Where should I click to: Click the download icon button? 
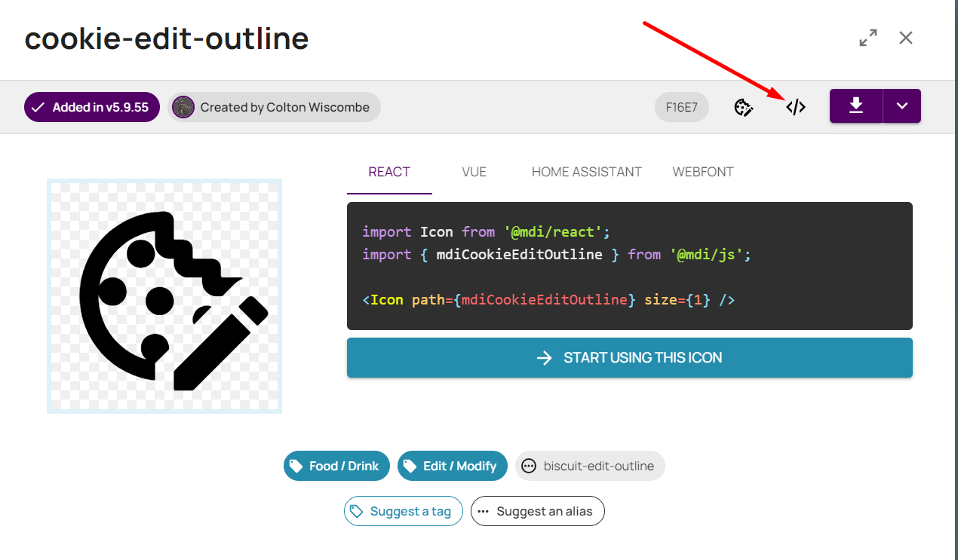[855, 106]
